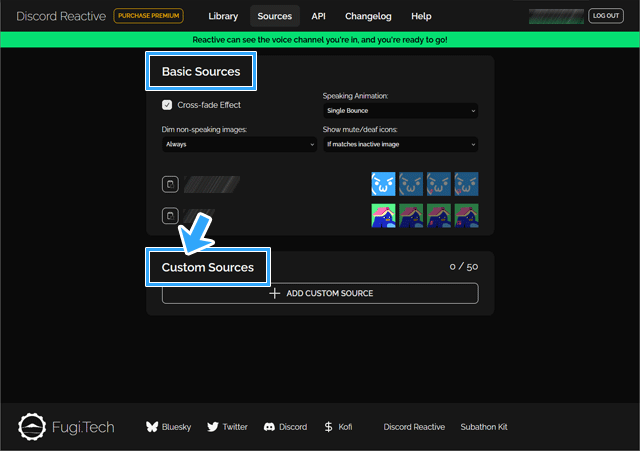Select the second dimmed cat-face avatar

click(x=411, y=184)
